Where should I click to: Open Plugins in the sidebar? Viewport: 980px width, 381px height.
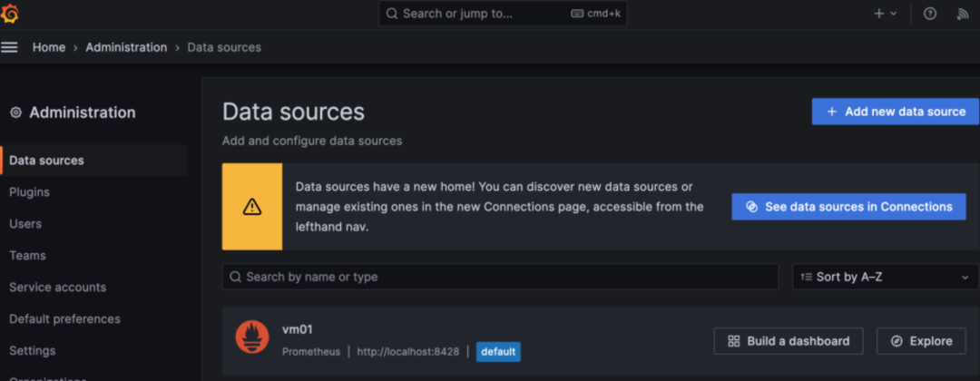[x=29, y=192]
